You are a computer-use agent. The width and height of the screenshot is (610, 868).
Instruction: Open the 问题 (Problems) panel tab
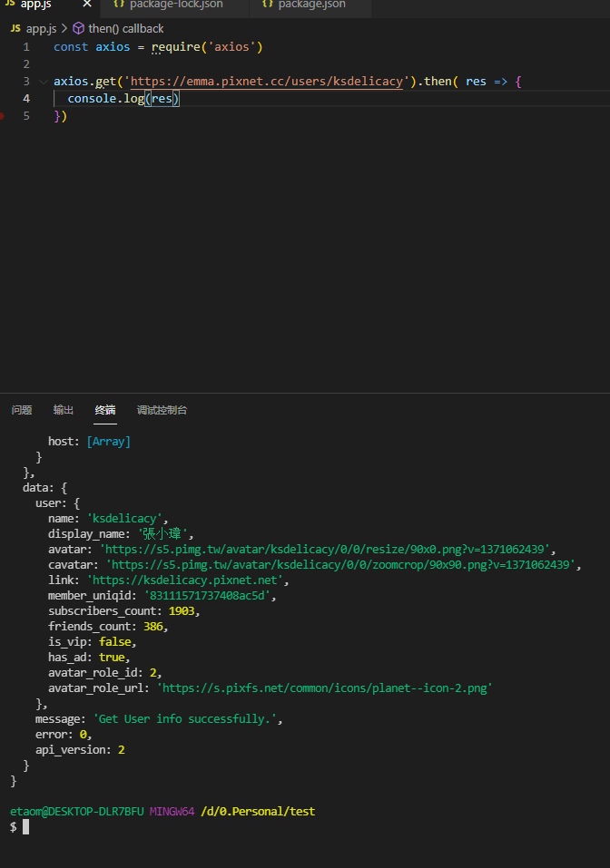pyautogui.click(x=22, y=410)
